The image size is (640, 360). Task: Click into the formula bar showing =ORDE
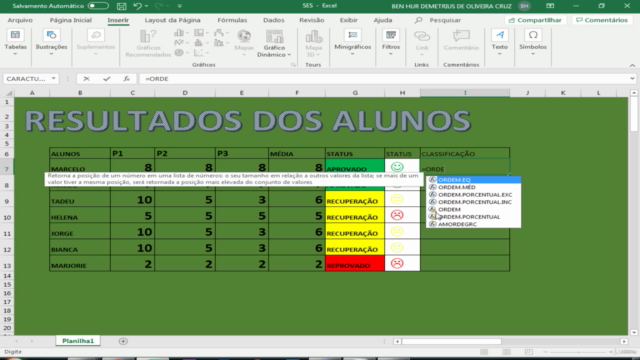(384, 79)
